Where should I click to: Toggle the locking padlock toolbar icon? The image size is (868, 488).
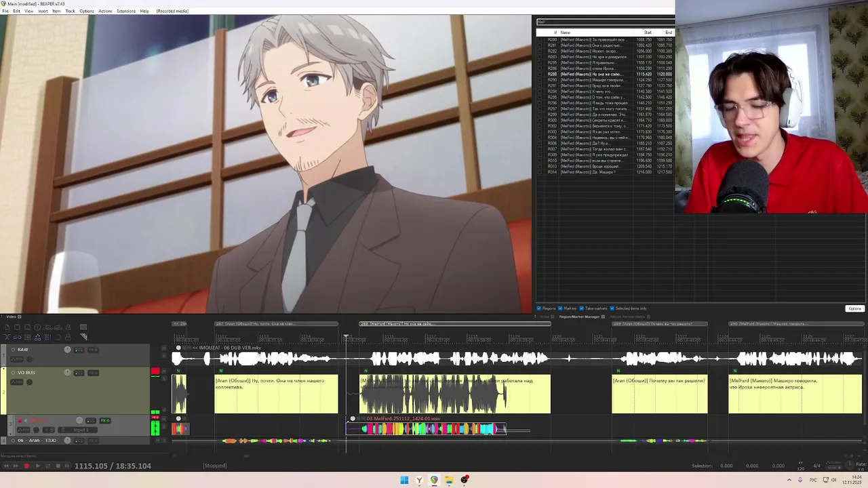click(68, 337)
